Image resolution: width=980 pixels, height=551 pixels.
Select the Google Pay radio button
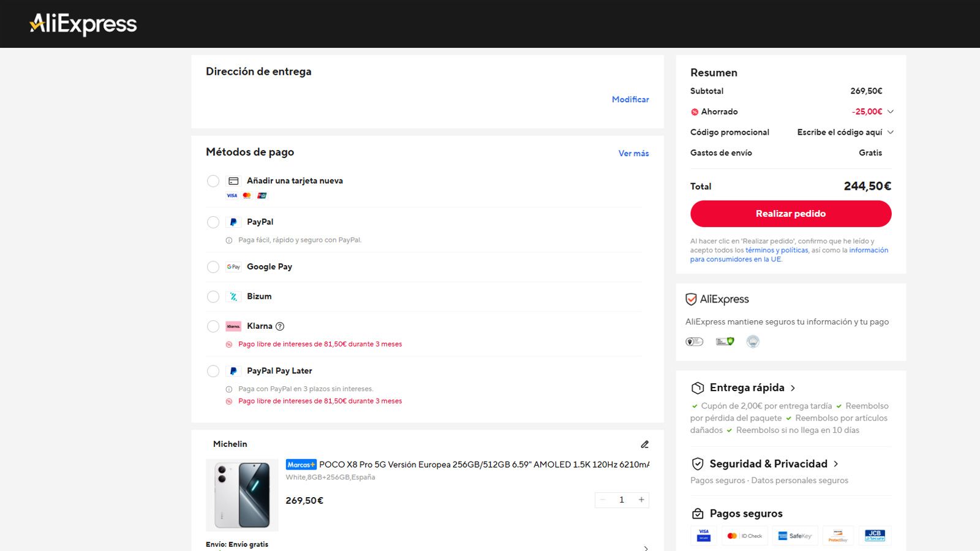pos(213,267)
